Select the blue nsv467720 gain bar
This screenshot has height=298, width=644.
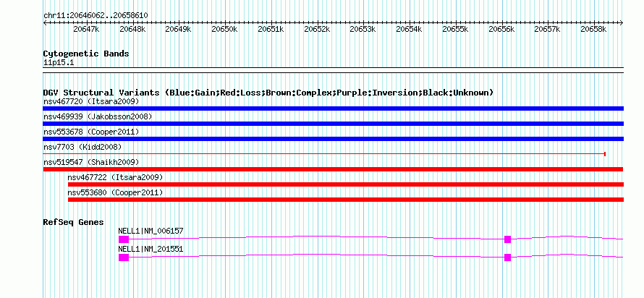(x=333, y=108)
